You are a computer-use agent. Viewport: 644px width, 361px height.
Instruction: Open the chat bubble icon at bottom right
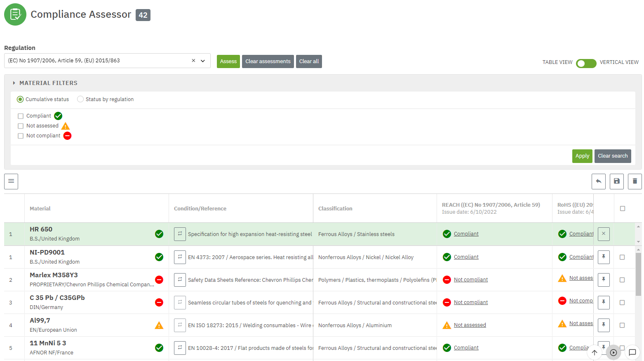pos(632,352)
